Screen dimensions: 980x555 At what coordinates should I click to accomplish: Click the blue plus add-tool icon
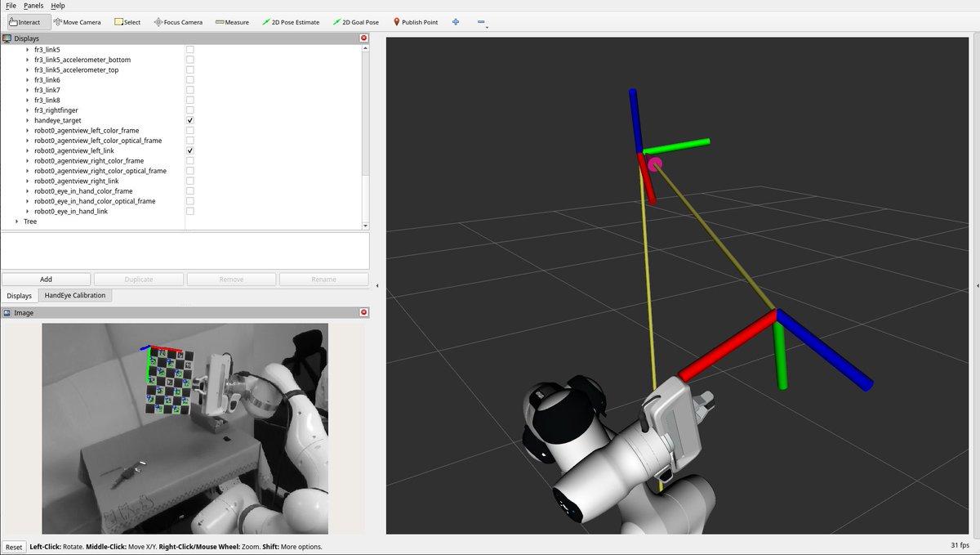[456, 22]
